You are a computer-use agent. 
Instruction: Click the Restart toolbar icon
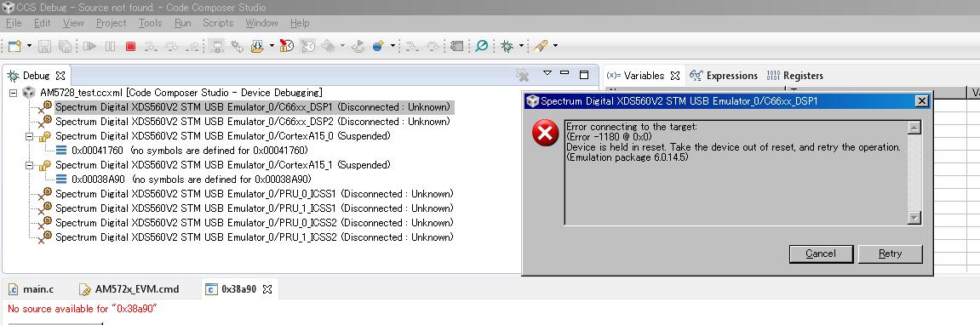pos(358,46)
